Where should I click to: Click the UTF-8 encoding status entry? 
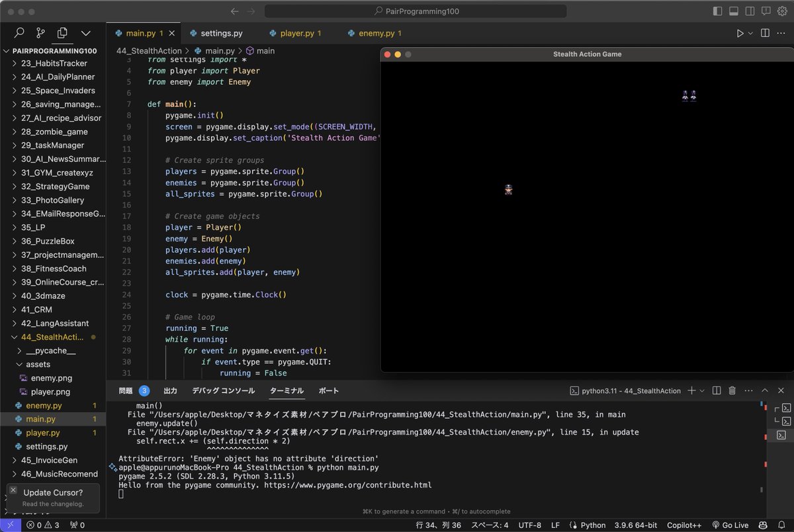coord(530,525)
